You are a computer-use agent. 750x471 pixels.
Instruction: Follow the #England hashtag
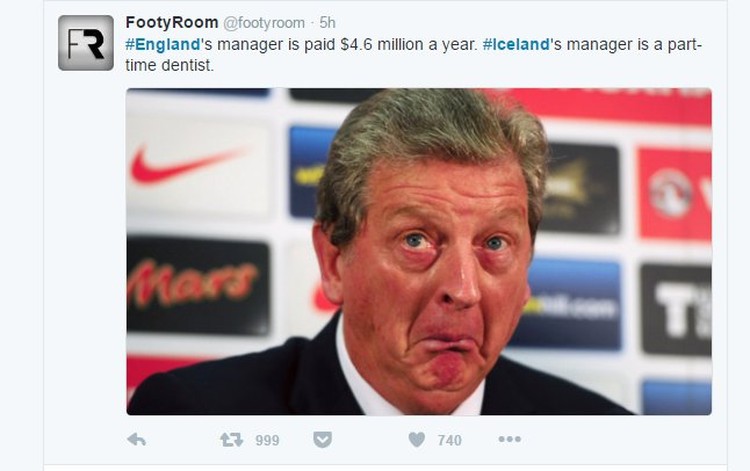tap(163, 44)
